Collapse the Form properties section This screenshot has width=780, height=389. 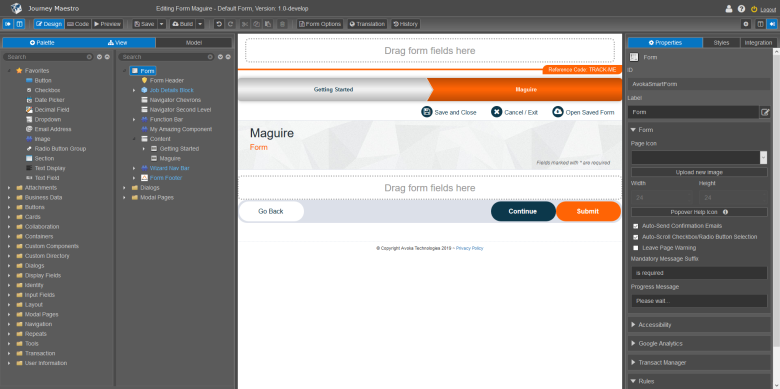point(633,130)
